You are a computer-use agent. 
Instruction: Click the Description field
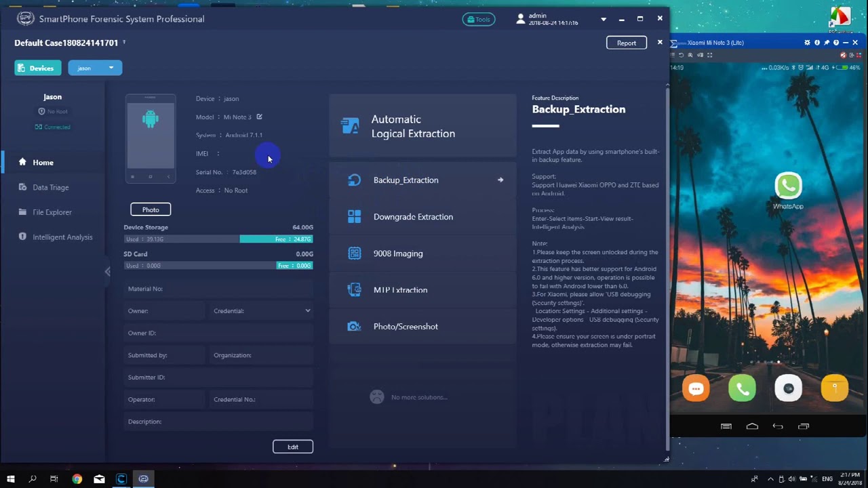point(218,422)
